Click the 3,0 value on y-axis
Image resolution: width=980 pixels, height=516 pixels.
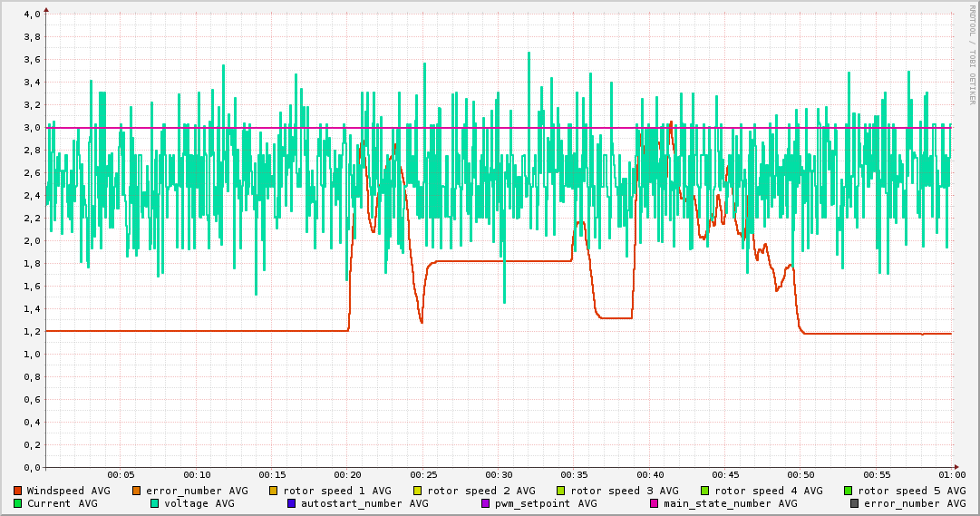32,128
